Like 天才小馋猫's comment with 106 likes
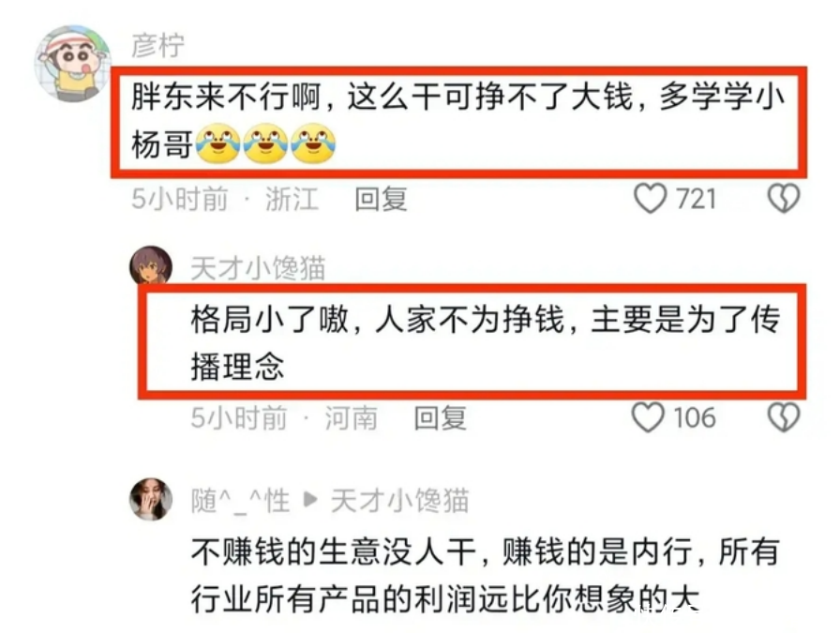 pyautogui.click(x=648, y=417)
